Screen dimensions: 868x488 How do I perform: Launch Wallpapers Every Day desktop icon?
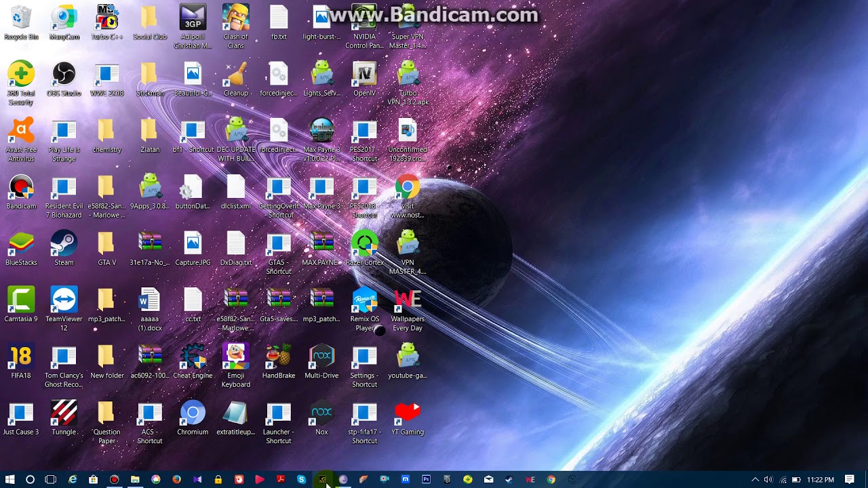click(x=407, y=310)
